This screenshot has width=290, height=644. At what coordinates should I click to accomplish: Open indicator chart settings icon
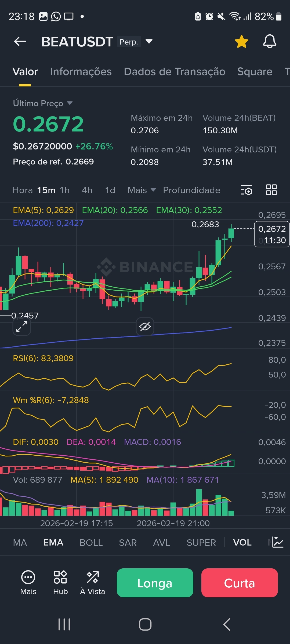coord(278,542)
